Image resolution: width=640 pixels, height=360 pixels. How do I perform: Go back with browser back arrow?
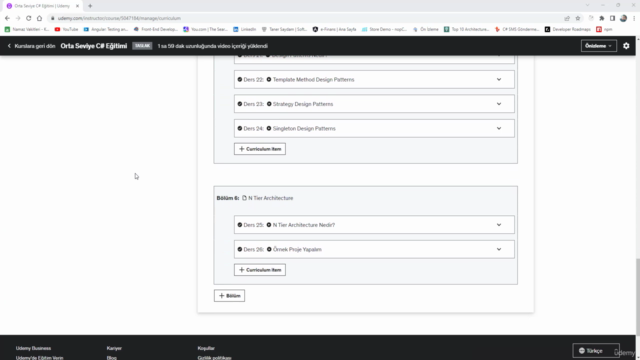7,18
